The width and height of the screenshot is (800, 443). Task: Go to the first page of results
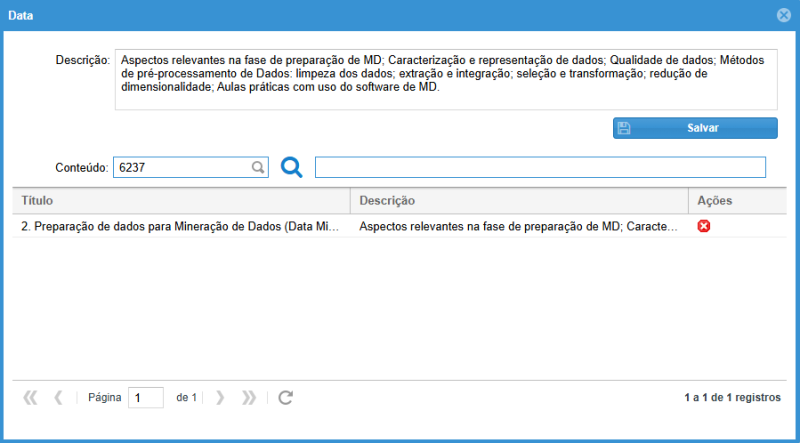pyautogui.click(x=30, y=397)
